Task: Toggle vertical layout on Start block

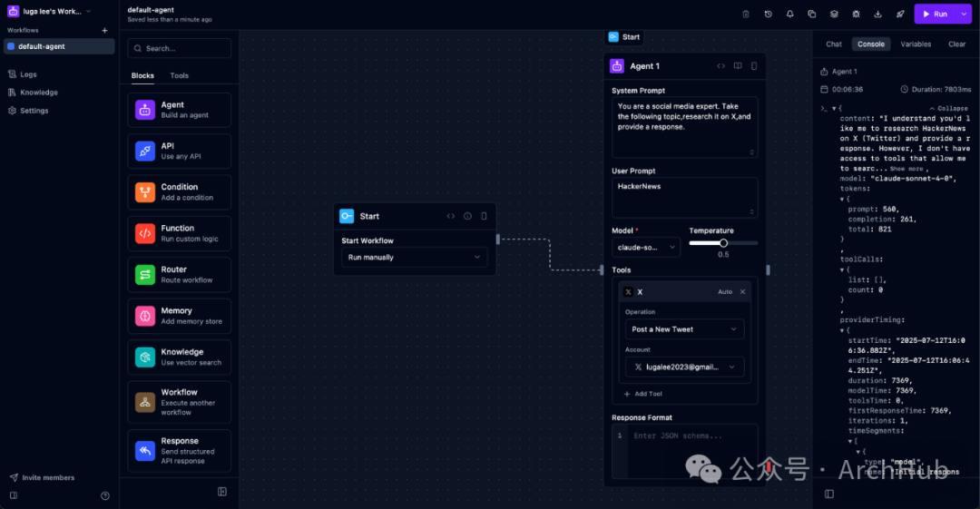Action: [x=484, y=216]
